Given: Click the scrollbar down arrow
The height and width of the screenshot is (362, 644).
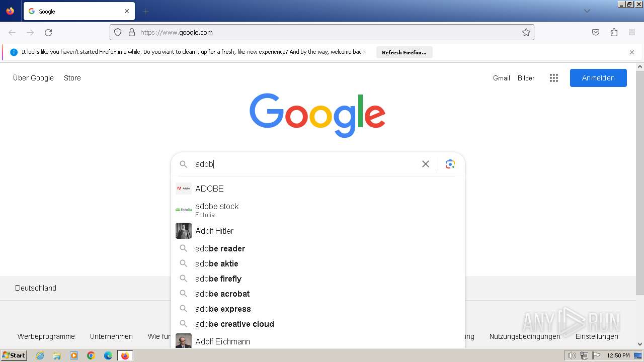Looking at the screenshot, I should tap(640, 344).
